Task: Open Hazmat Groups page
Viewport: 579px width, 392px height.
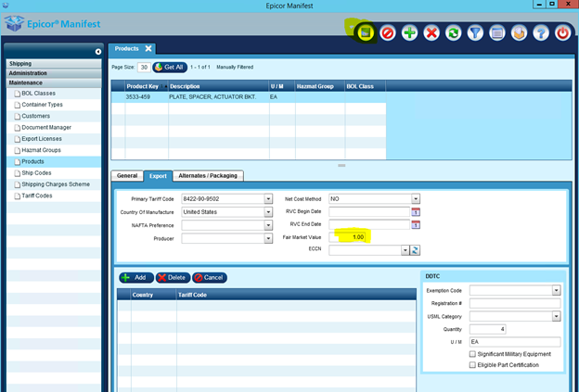Action: 41,150
